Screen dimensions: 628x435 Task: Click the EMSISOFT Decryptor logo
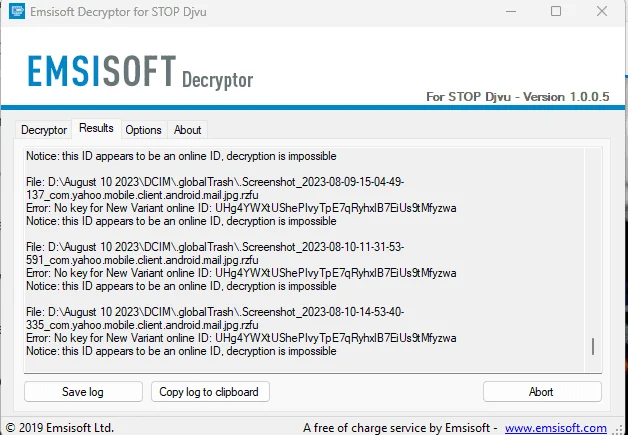[x=140, y=72]
